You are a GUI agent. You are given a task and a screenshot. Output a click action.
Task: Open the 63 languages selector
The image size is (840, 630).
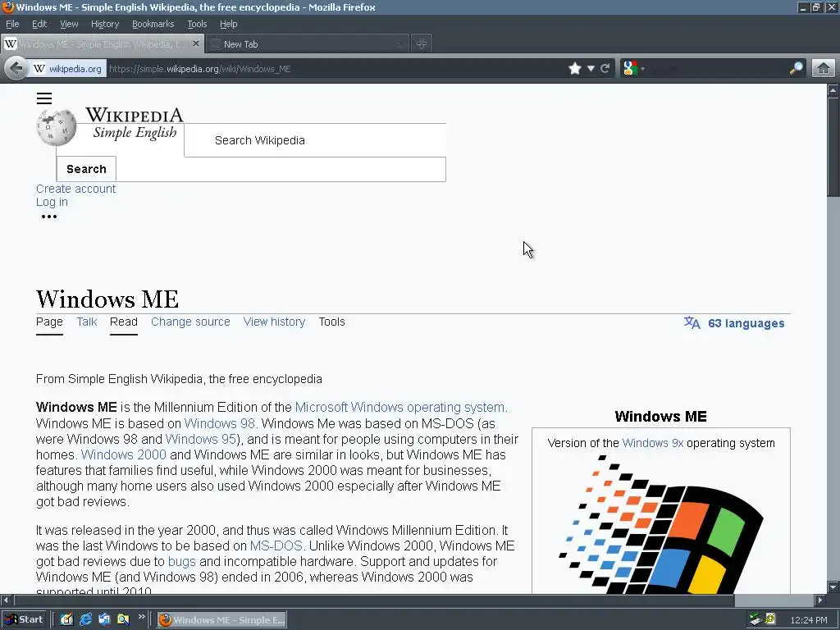coord(734,323)
